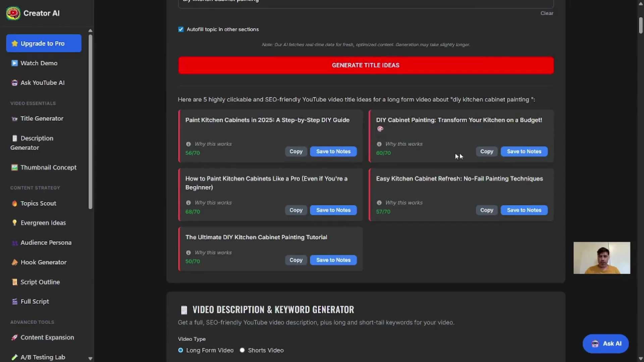Uncheck Autofill topic in other sections
The height and width of the screenshot is (362, 644).
[x=181, y=29]
